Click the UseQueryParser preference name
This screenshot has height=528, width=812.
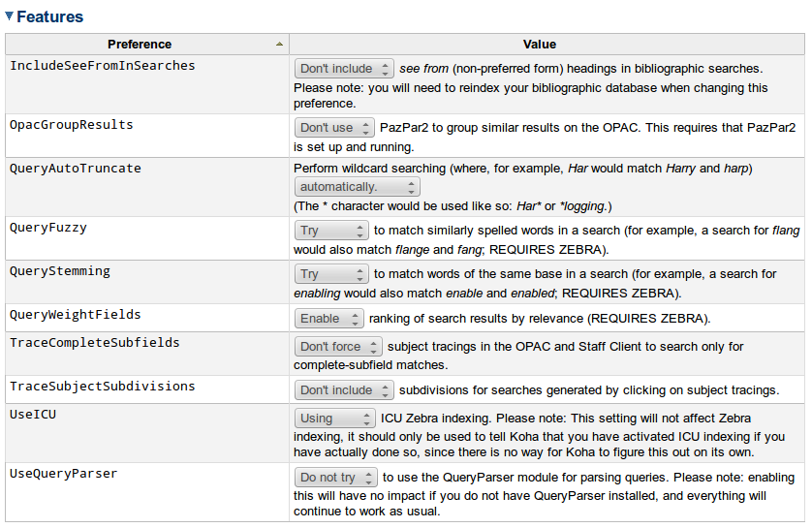click(63, 474)
